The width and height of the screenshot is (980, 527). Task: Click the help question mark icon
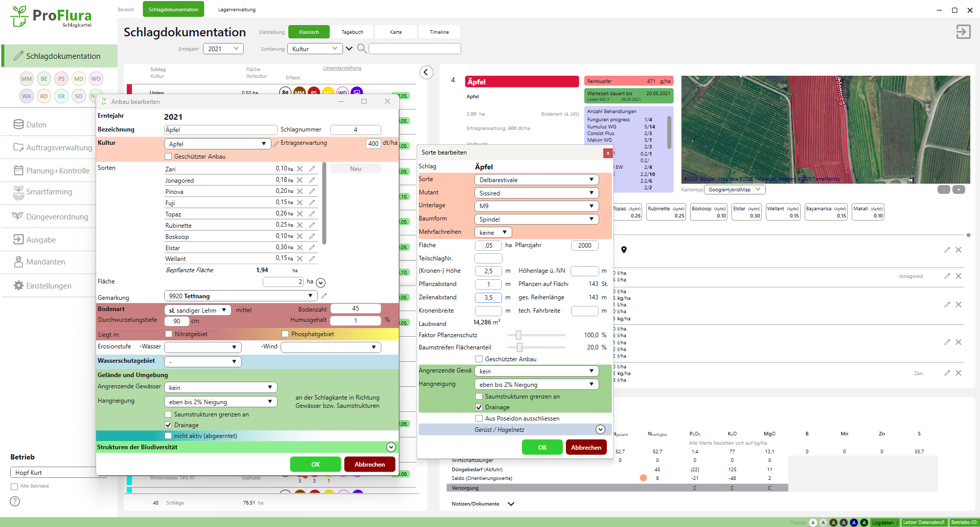pos(15,501)
